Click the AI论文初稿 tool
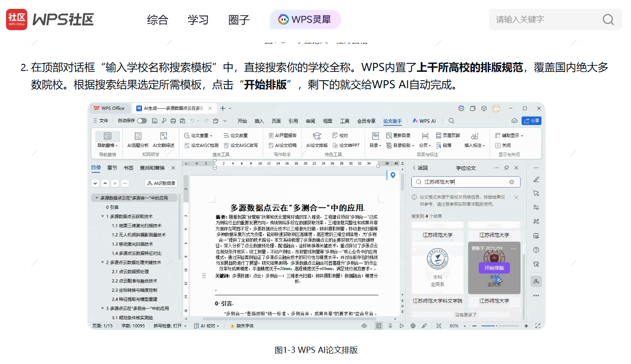The width and height of the screenshot is (631, 364). [x=283, y=145]
